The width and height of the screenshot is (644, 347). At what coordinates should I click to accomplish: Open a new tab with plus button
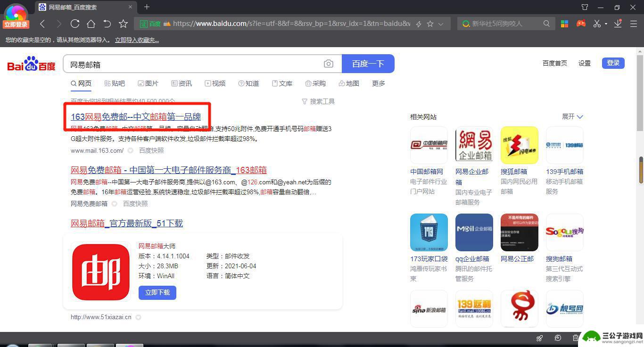[x=147, y=7]
